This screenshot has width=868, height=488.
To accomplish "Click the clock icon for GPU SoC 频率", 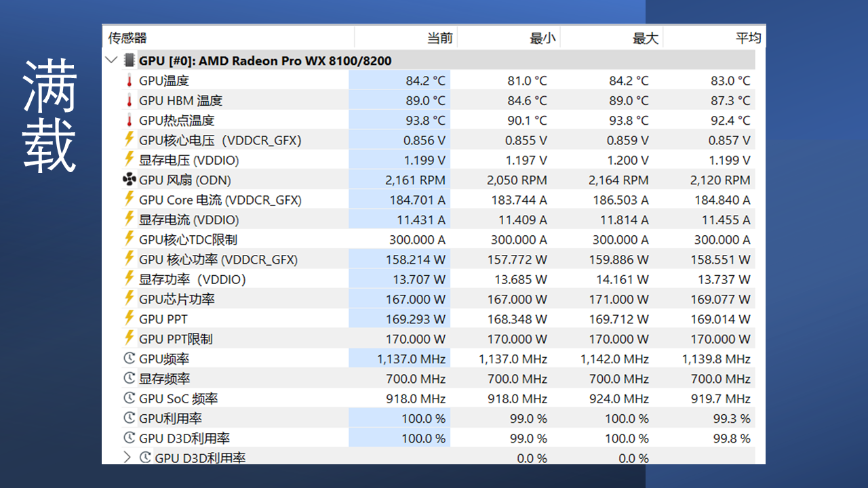I will click(129, 398).
